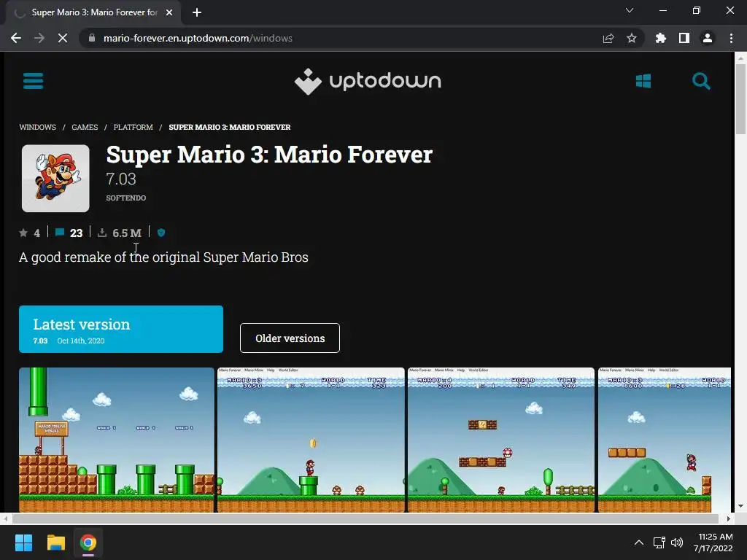Toggle the Chrome side panel icon
The image size is (747, 560).
(x=684, y=38)
